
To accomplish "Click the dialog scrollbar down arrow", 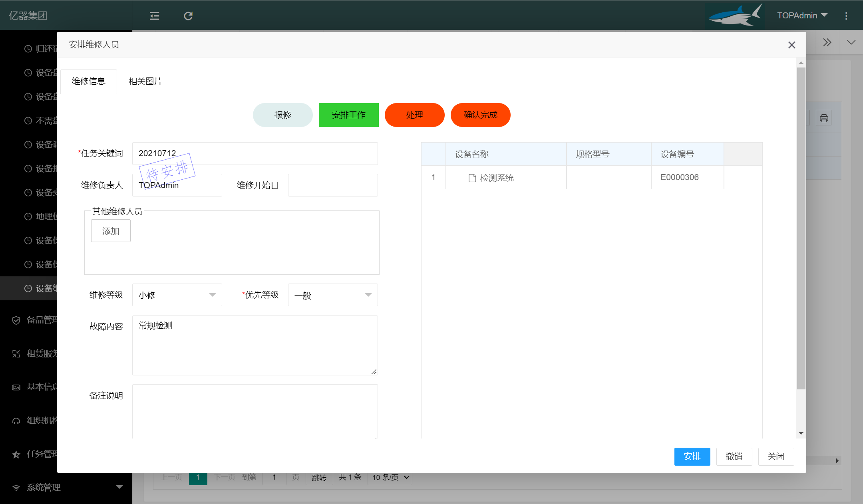I will [801, 433].
